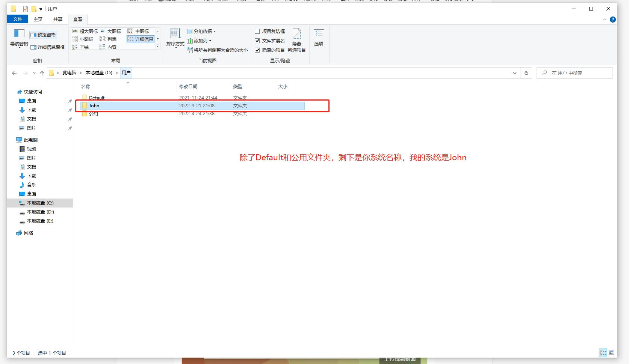629x364 pixels.
Task: Open the quick access toolbar customize dropdown
Action: coord(41,9)
